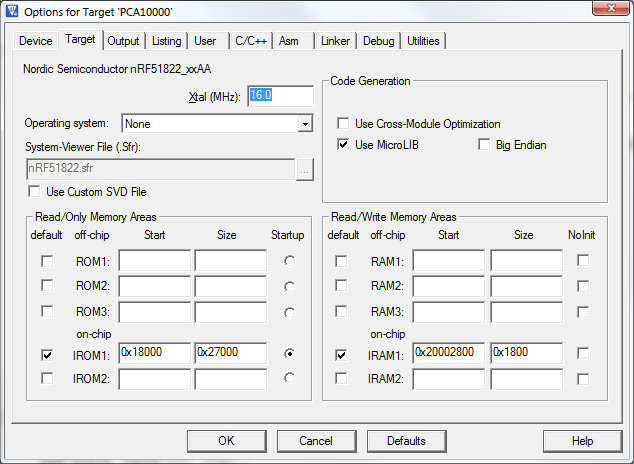Click the nRF51822.sfr file field

coord(161,169)
